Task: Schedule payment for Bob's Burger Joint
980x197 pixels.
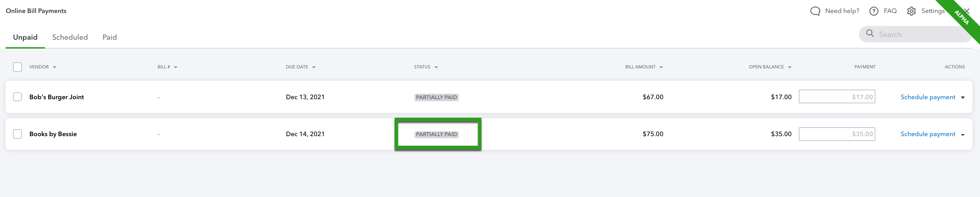Action: 928,97
